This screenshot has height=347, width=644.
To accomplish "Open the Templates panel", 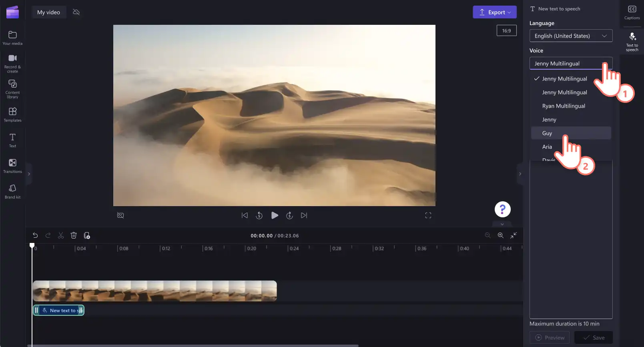I will click(12, 114).
